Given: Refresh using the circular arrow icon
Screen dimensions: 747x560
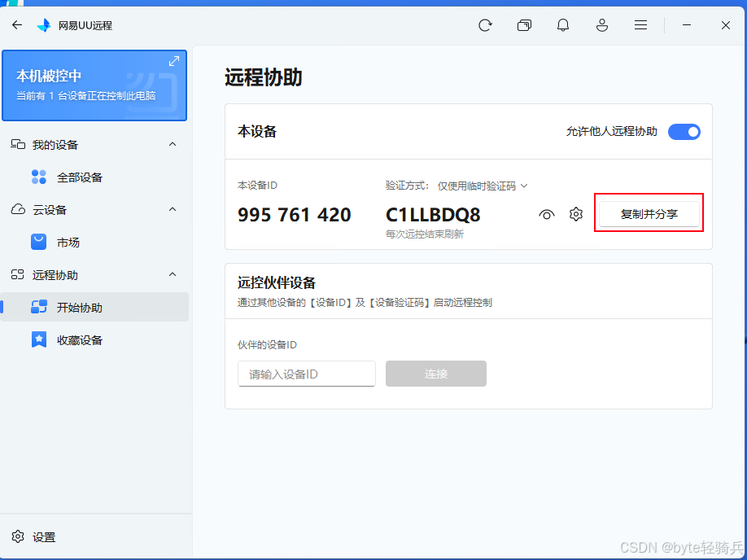Looking at the screenshot, I should 485,24.
